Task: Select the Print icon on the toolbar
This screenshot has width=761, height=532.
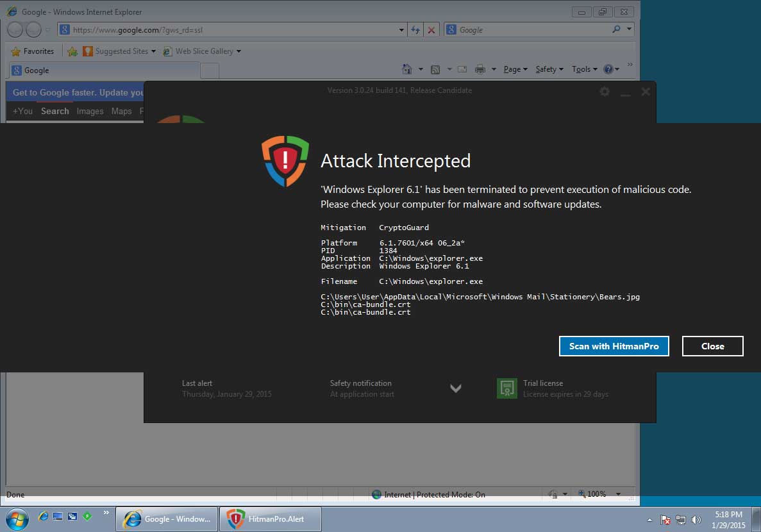Action: tap(480, 69)
